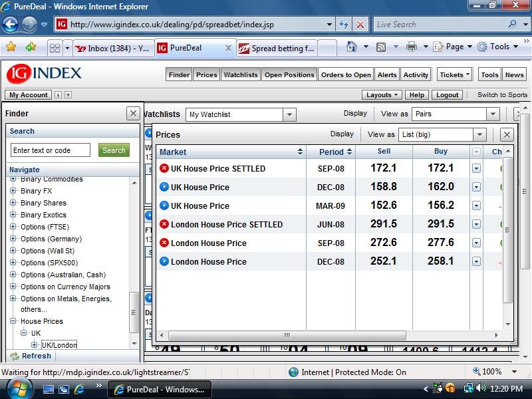Click the blue icon for UK House Price DEC-08
Viewport: 532px width, 399px height.
pos(164,187)
